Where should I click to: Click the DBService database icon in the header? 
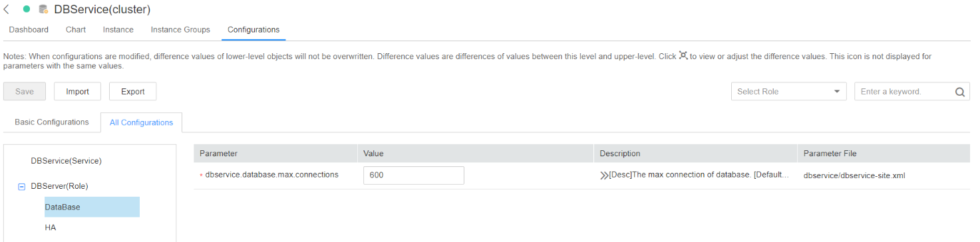(43, 9)
